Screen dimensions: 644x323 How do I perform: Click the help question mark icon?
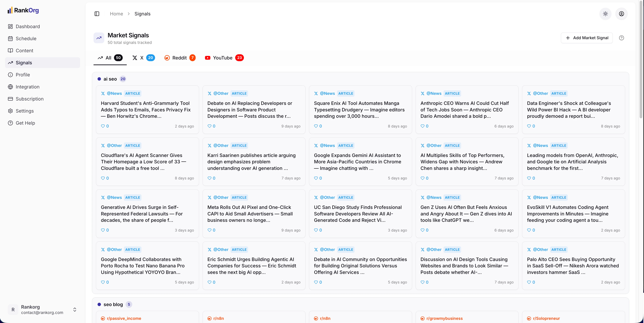pyautogui.click(x=621, y=38)
